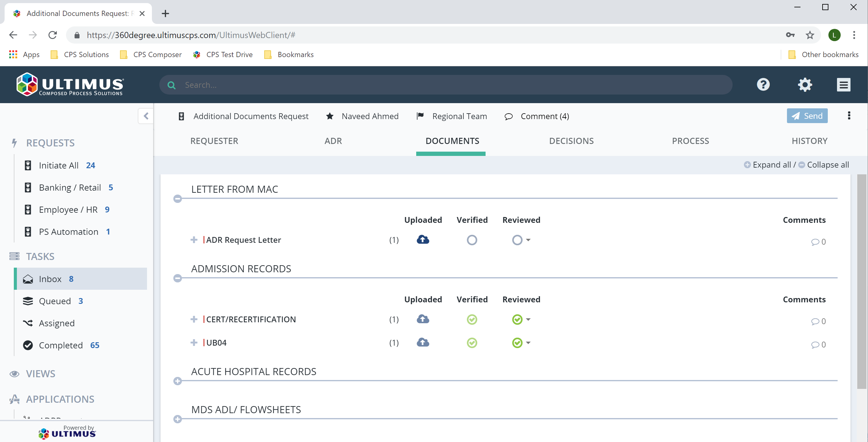
Task: Open Chrome three-dot menu
Action: pos(854,35)
